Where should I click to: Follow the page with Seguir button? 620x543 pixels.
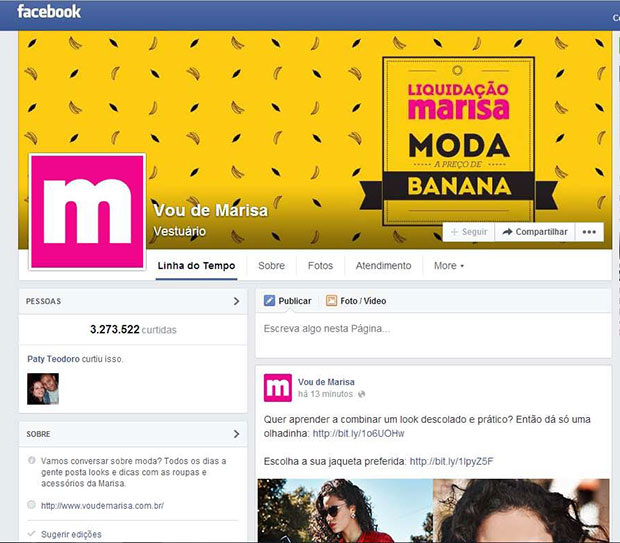[469, 232]
